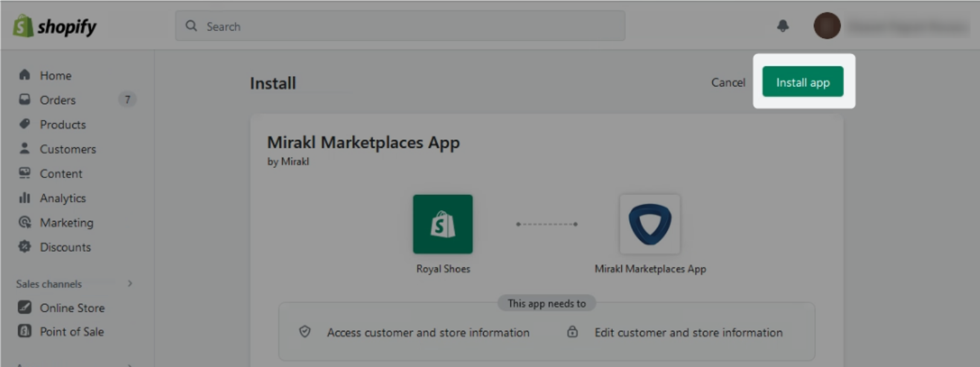
Task: Cancel the app installation
Action: pos(728,82)
